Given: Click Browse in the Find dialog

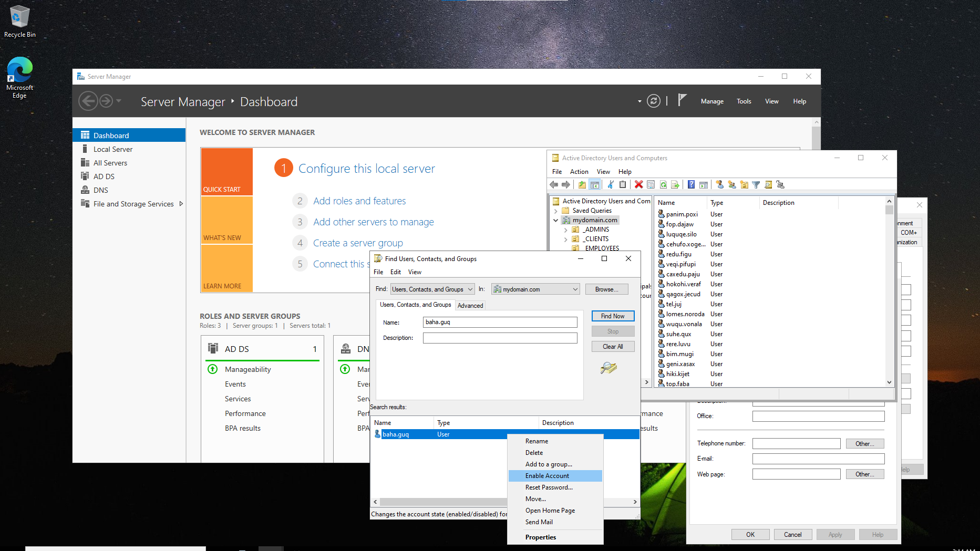Looking at the screenshot, I should click(607, 289).
